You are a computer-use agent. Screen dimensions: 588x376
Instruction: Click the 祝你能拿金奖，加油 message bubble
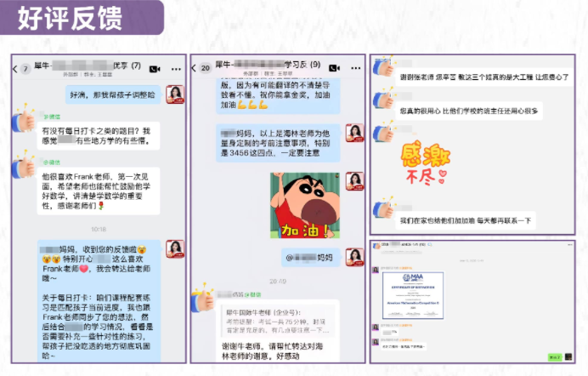(x=278, y=95)
